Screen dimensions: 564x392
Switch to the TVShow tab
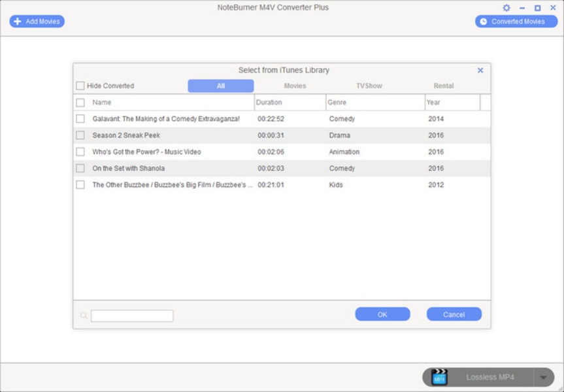pyautogui.click(x=369, y=86)
